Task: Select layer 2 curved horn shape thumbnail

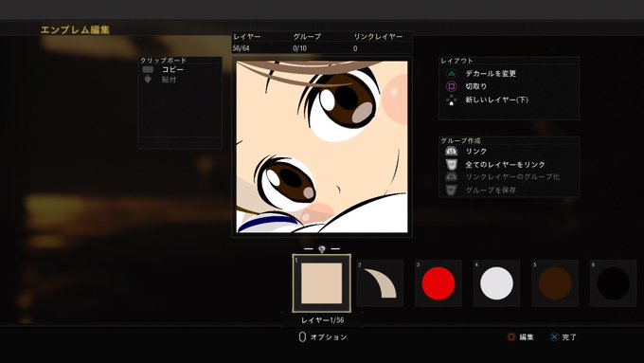Action: (381, 283)
